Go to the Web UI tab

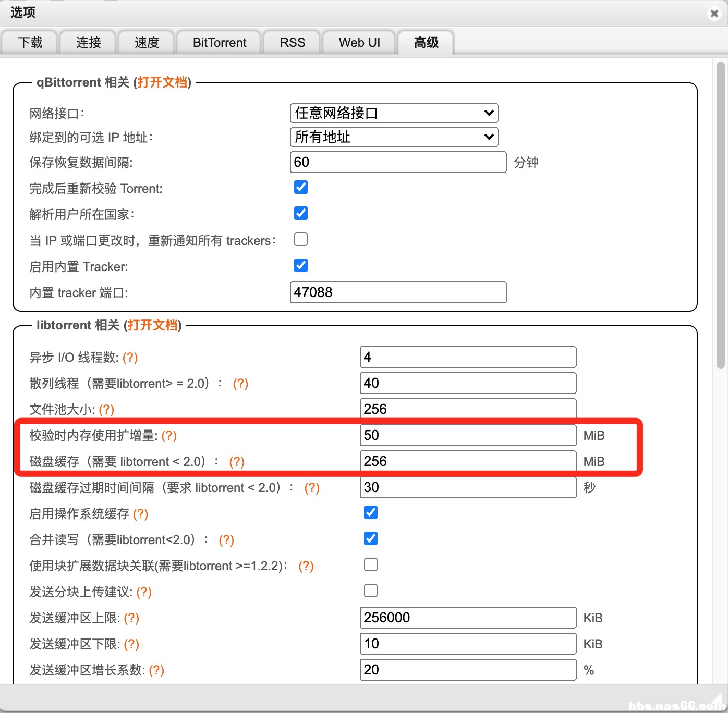tap(359, 42)
